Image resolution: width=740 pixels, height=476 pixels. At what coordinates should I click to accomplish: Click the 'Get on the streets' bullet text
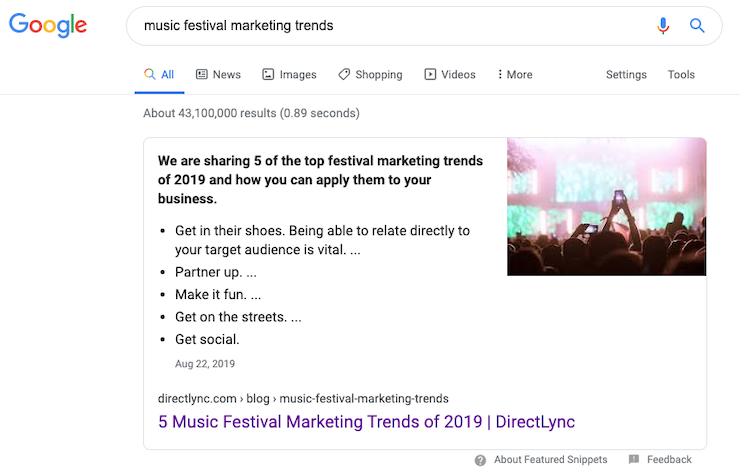(x=238, y=317)
